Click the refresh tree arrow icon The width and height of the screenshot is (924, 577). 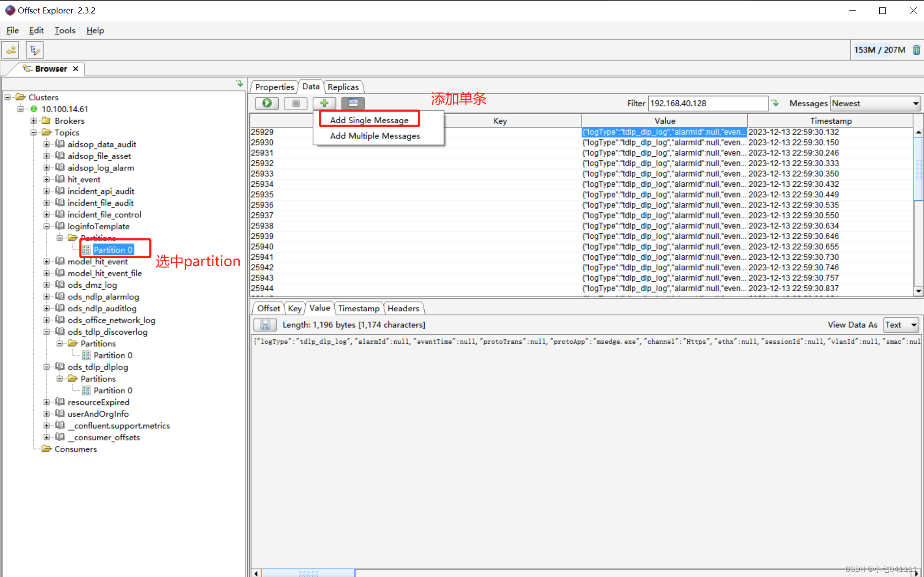[240, 83]
